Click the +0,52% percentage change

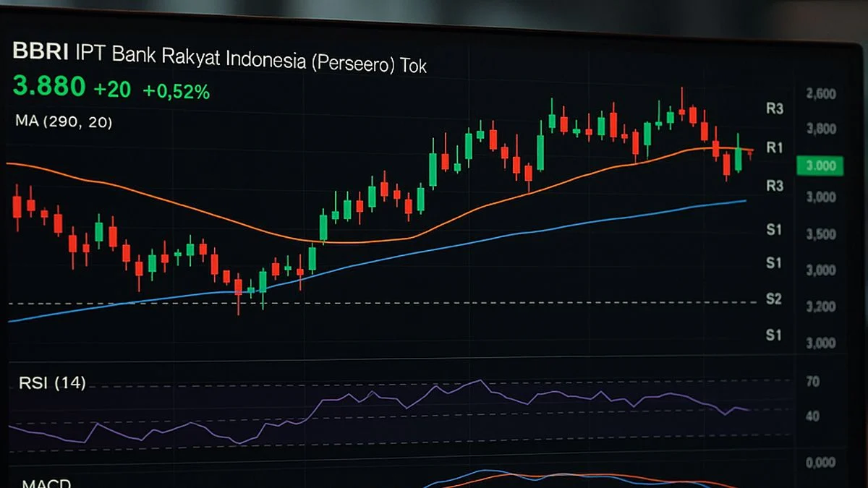[x=176, y=91]
